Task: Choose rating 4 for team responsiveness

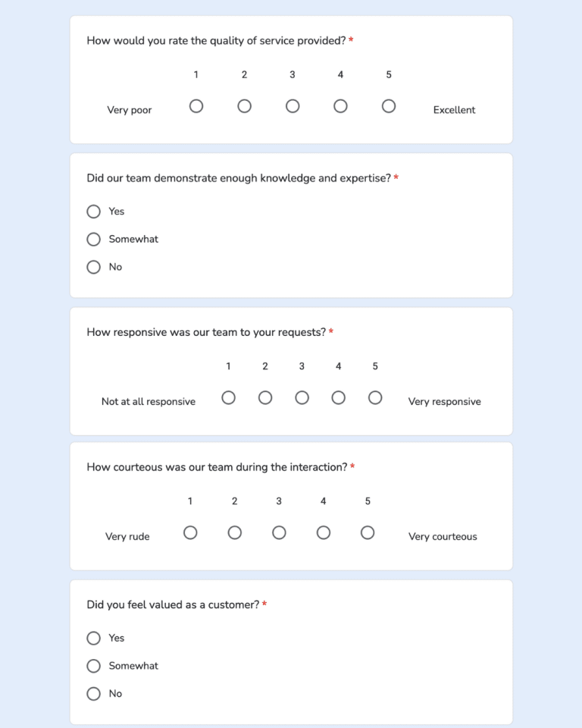Action: pos(338,397)
